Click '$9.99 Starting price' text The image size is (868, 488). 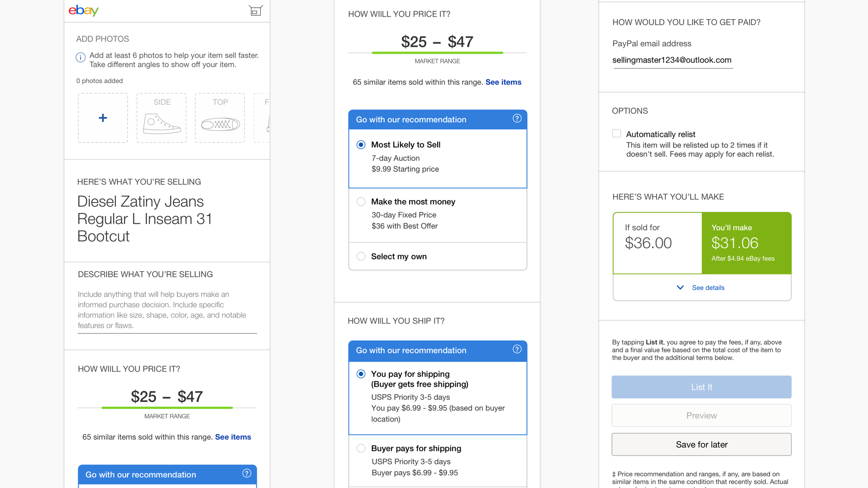405,169
